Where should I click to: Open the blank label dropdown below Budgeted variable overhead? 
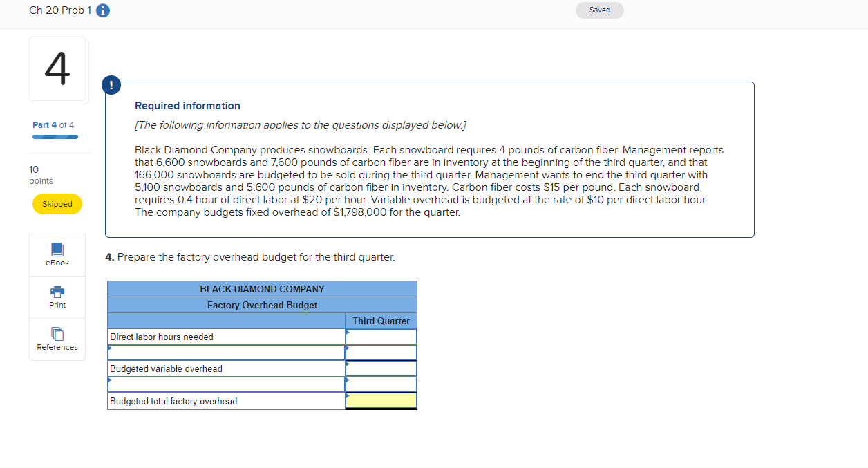coord(226,384)
